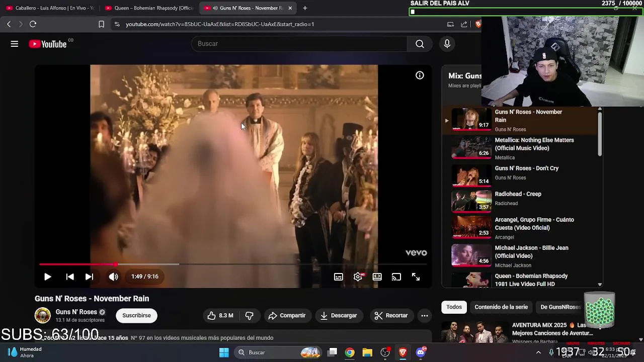Start voice search with the microphone
Screen dimensions: 644x362
click(x=447, y=44)
